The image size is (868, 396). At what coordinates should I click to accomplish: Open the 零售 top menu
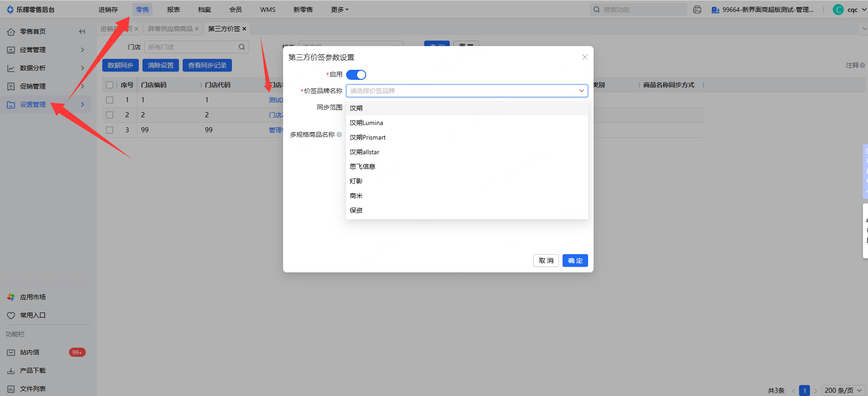142,10
